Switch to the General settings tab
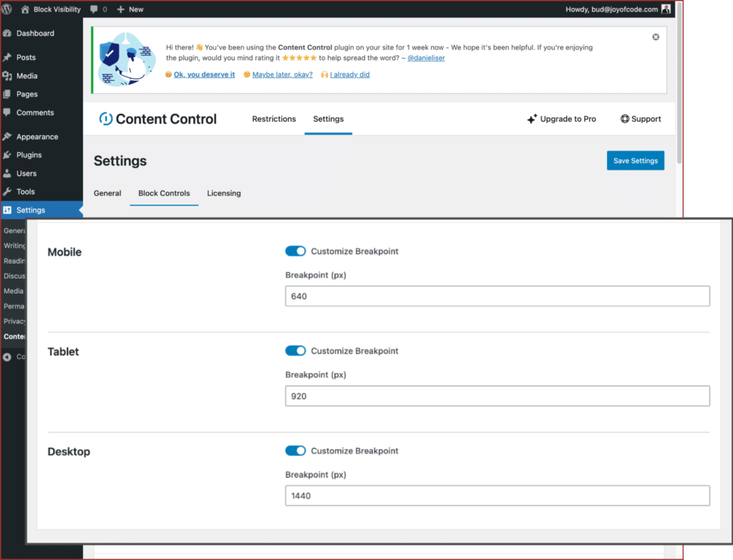 (x=107, y=193)
